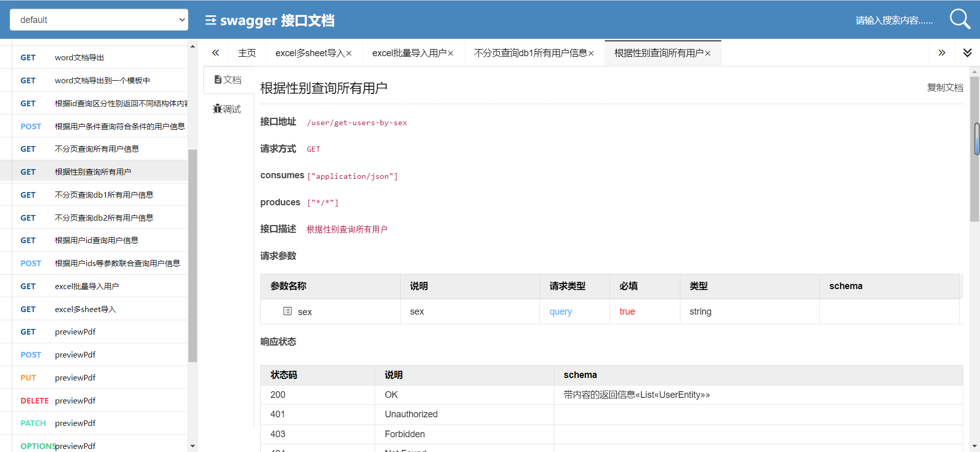This screenshot has height=452, width=980.
Task: Close the 不分页查询db1所有用户信息 tab
Action: (591, 54)
